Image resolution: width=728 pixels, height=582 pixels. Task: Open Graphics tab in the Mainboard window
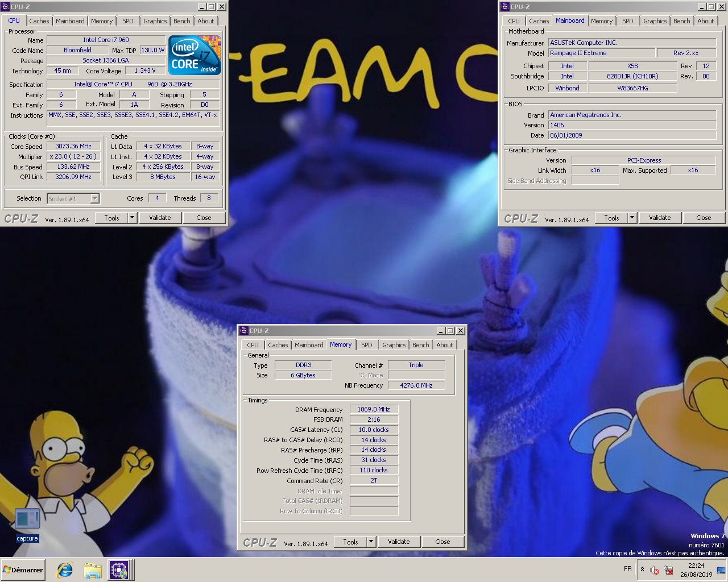[x=655, y=21]
